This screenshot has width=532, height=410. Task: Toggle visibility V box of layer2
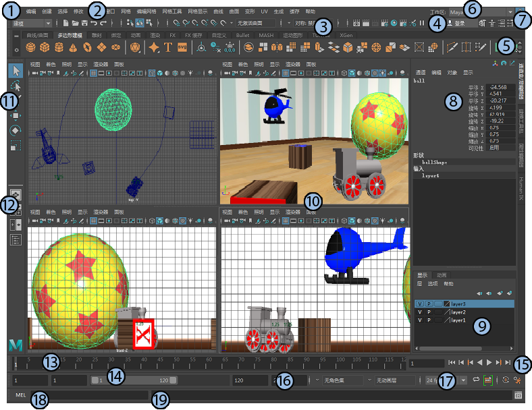pyautogui.click(x=420, y=312)
